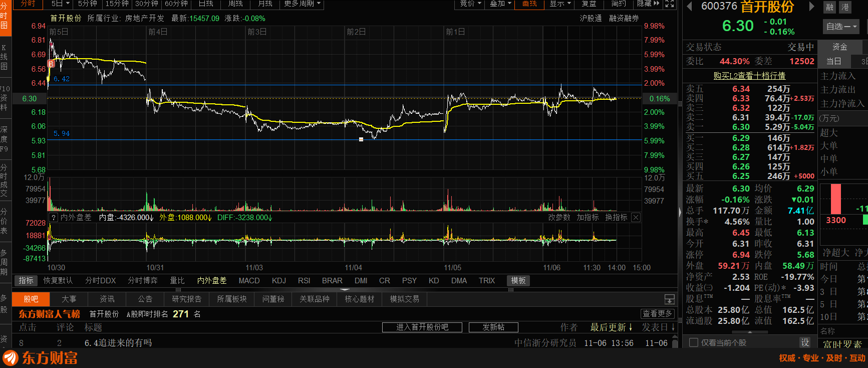The image size is (868, 368).
Task: Click the 购买L2查看十档行情 link
Action: click(x=749, y=76)
